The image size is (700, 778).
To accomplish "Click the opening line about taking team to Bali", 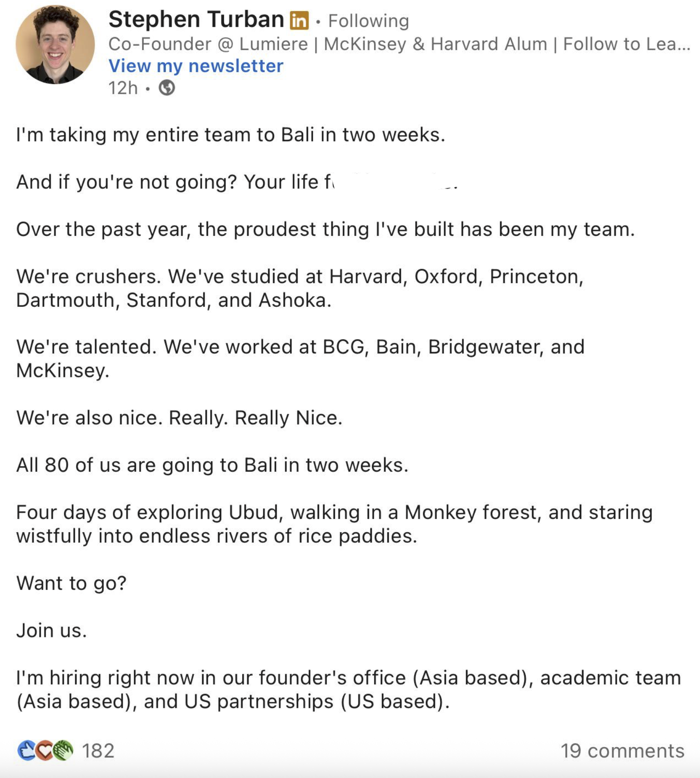I will (230, 135).
